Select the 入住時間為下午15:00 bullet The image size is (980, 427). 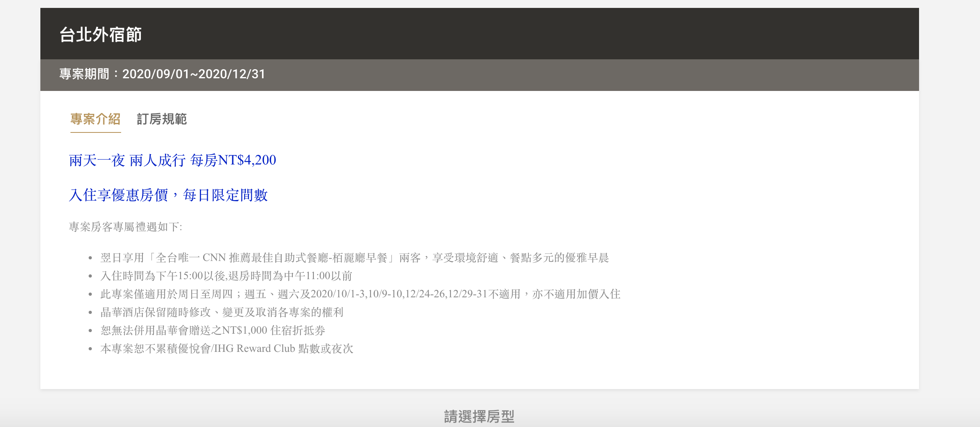[226, 276]
